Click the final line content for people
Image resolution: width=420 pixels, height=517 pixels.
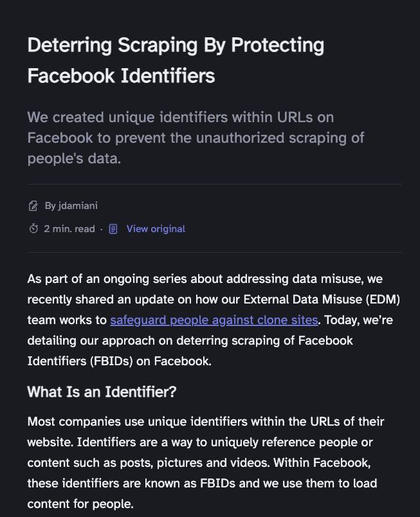click(x=80, y=503)
